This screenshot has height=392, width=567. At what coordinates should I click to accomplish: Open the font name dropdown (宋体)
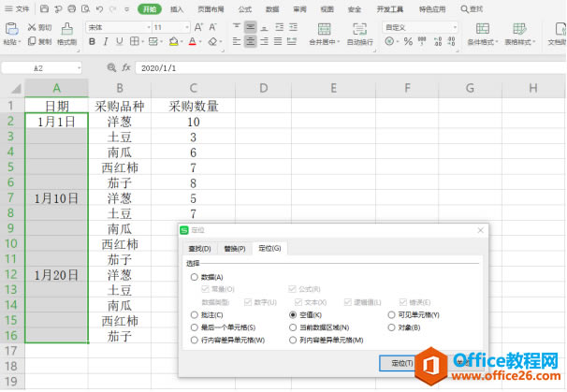click(x=148, y=27)
